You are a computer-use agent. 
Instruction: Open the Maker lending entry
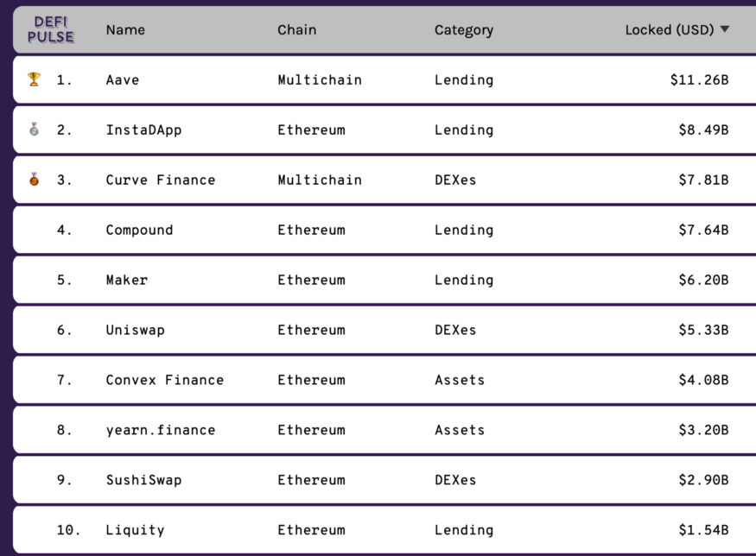click(127, 280)
